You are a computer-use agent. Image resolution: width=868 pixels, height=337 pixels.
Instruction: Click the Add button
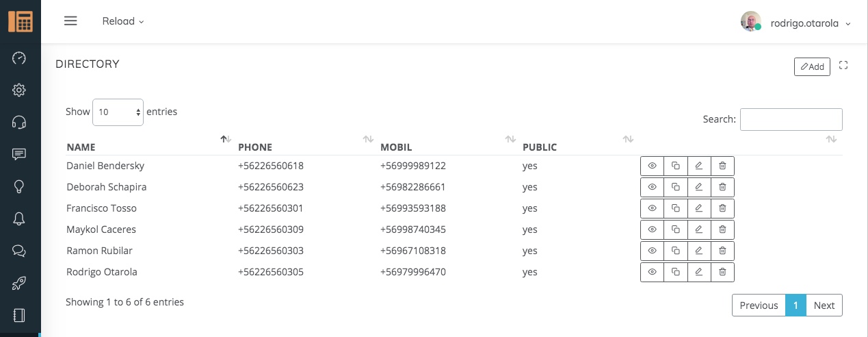(812, 66)
